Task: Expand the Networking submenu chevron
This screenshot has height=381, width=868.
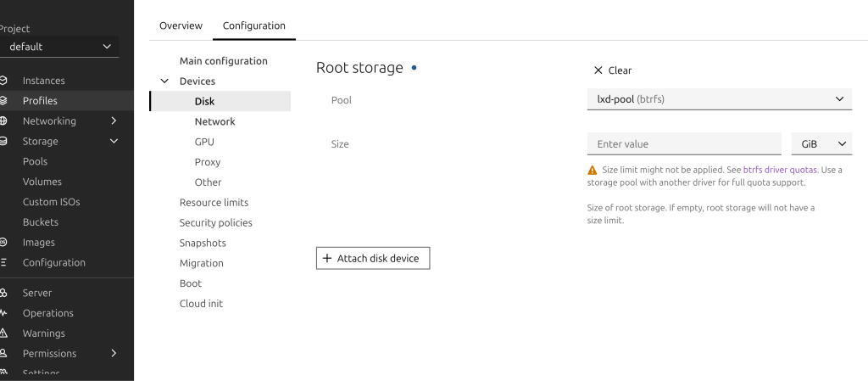Action: point(114,121)
